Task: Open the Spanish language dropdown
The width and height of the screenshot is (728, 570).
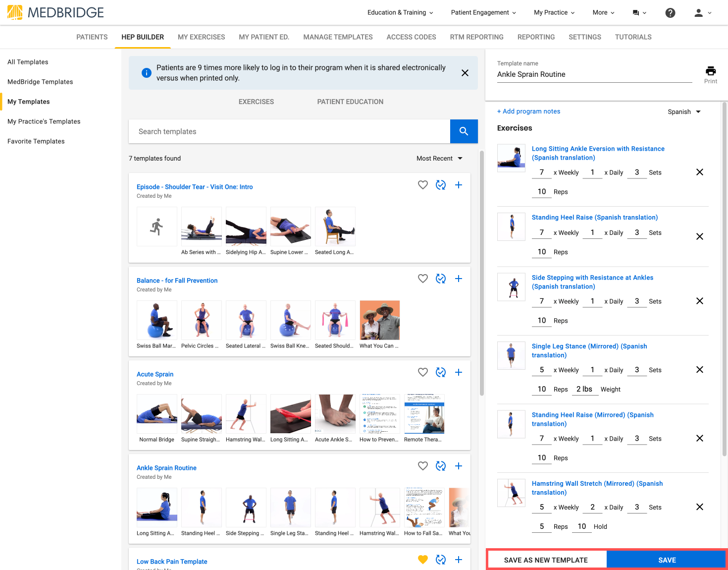Action: [684, 112]
